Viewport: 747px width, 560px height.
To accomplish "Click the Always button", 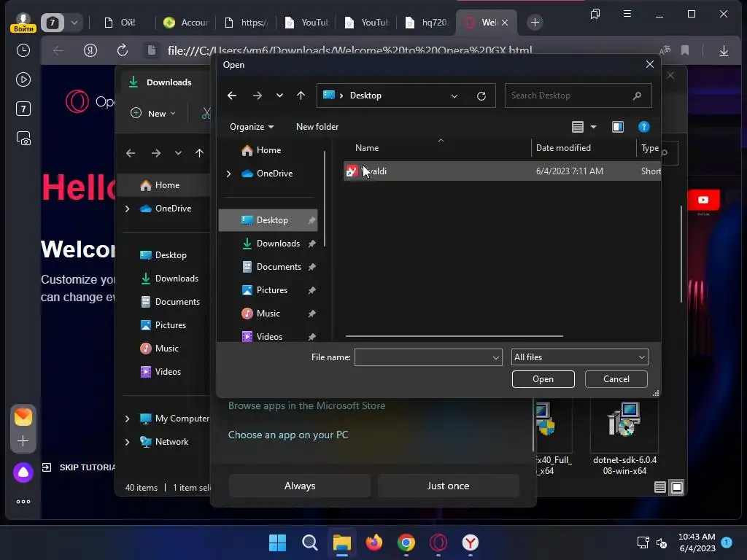I will (x=300, y=486).
